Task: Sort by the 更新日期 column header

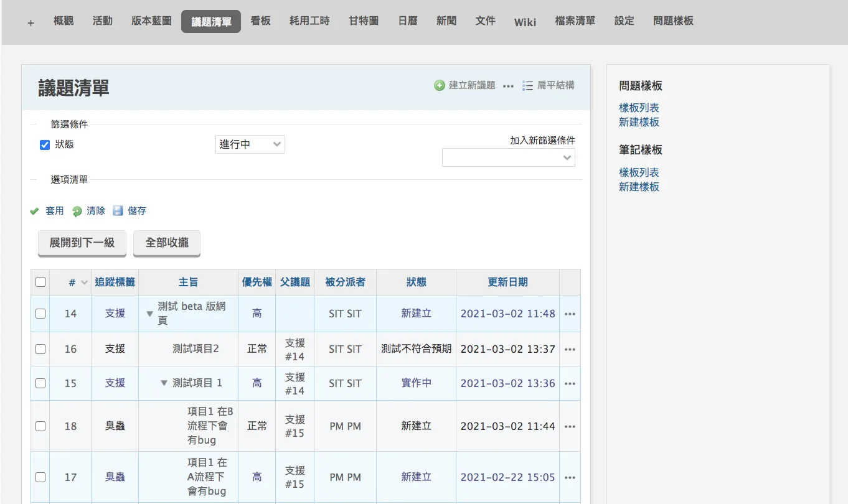Action: (507, 282)
